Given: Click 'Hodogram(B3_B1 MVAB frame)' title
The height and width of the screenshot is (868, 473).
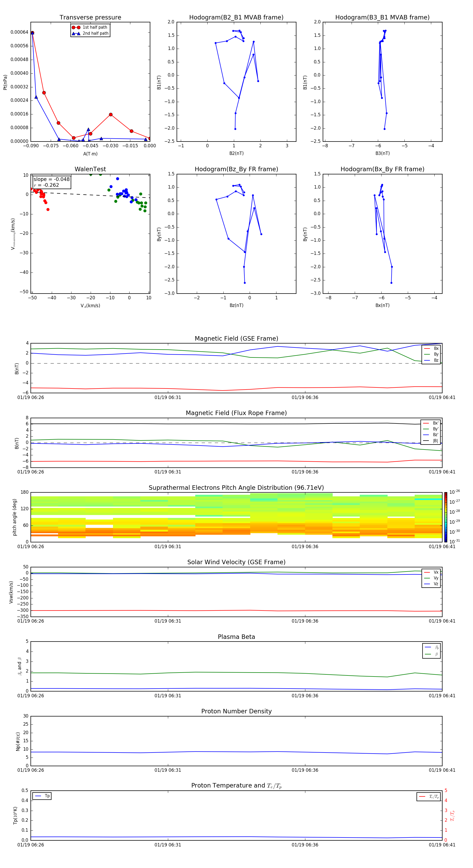Looking at the screenshot, I should tap(382, 18).
